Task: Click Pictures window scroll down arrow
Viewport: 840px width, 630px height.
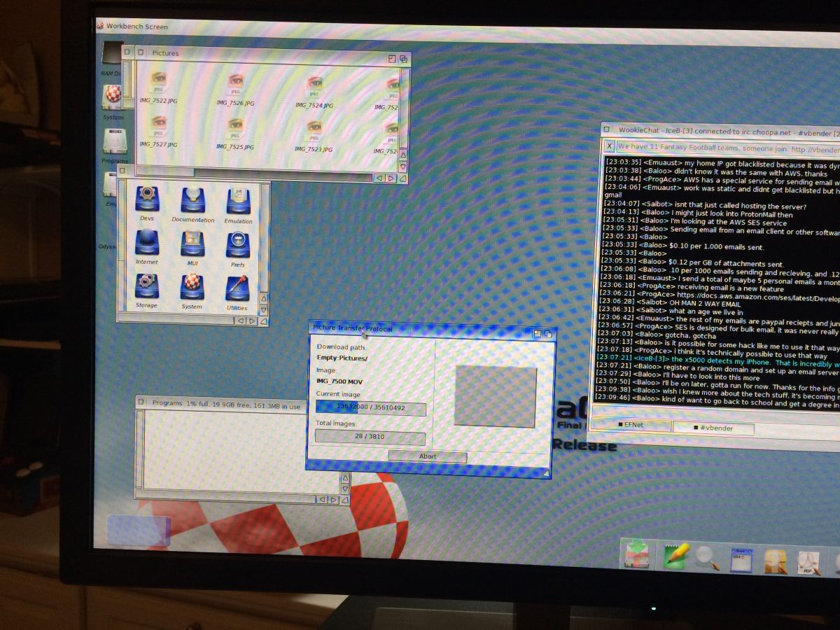Action: click(402, 167)
